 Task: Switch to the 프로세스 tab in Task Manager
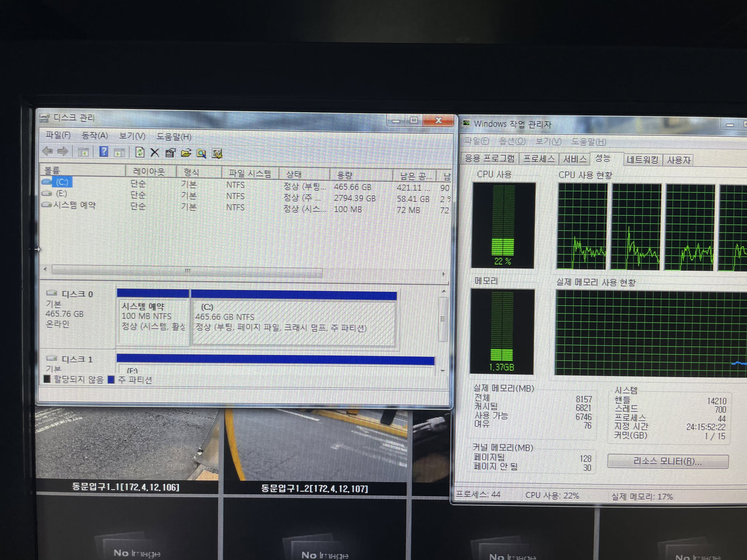pyautogui.click(x=539, y=159)
